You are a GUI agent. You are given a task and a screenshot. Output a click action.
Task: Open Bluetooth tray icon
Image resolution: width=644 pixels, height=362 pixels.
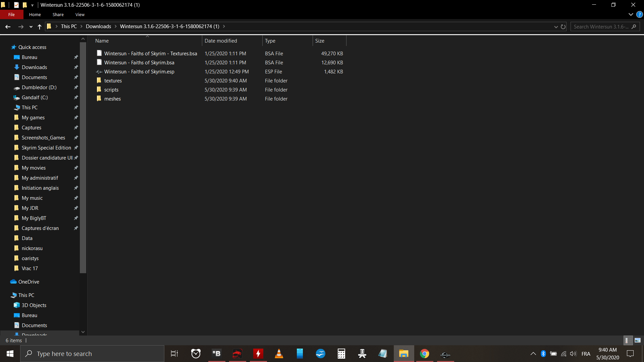(x=543, y=354)
